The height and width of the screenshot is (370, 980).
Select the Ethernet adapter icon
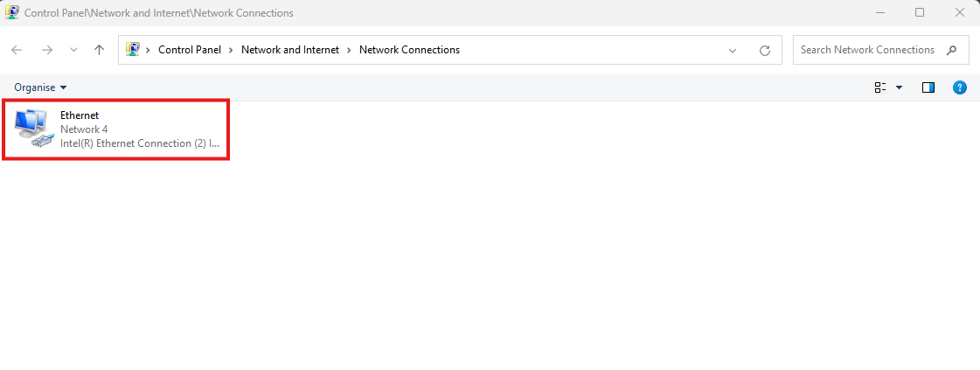tap(32, 129)
